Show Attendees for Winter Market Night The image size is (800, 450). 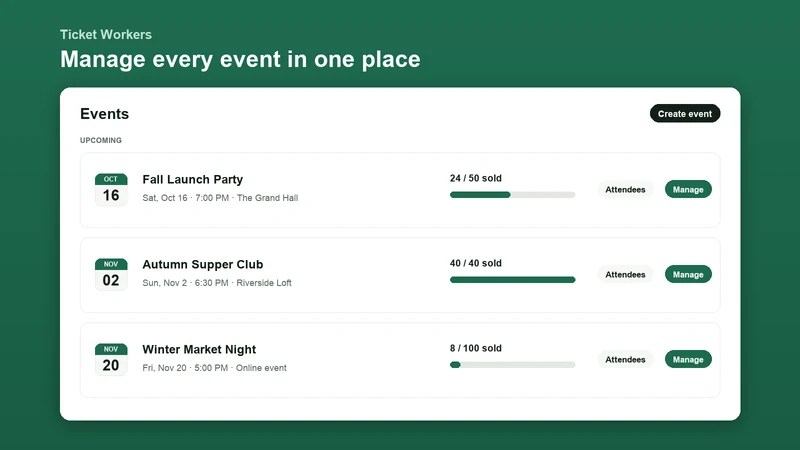[x=625, y=360]
